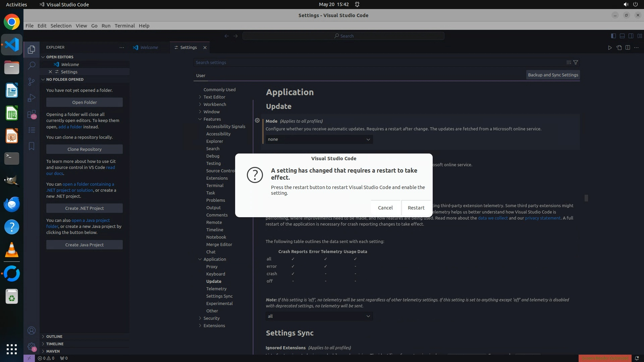Open Source Control view in activity bar
The width and height of the screenshot is (644, 362).
click(32, 82)
